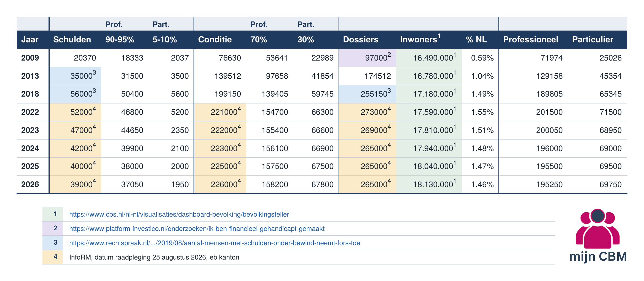Click the 255150 Dossiers cell for 2018
Image resolution: width=644 pixels, height=281 pixels.
tap(367, 94)
